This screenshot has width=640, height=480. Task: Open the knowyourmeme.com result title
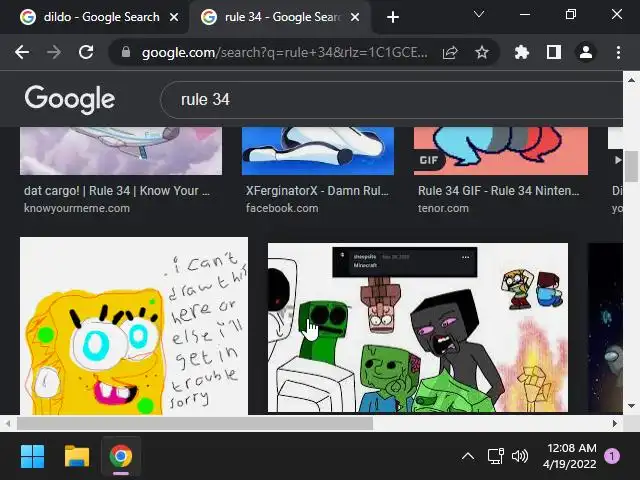pos(117,191)
